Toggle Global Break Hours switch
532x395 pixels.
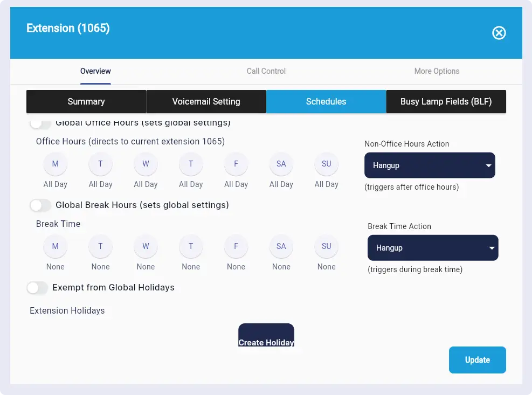(40, 205)
